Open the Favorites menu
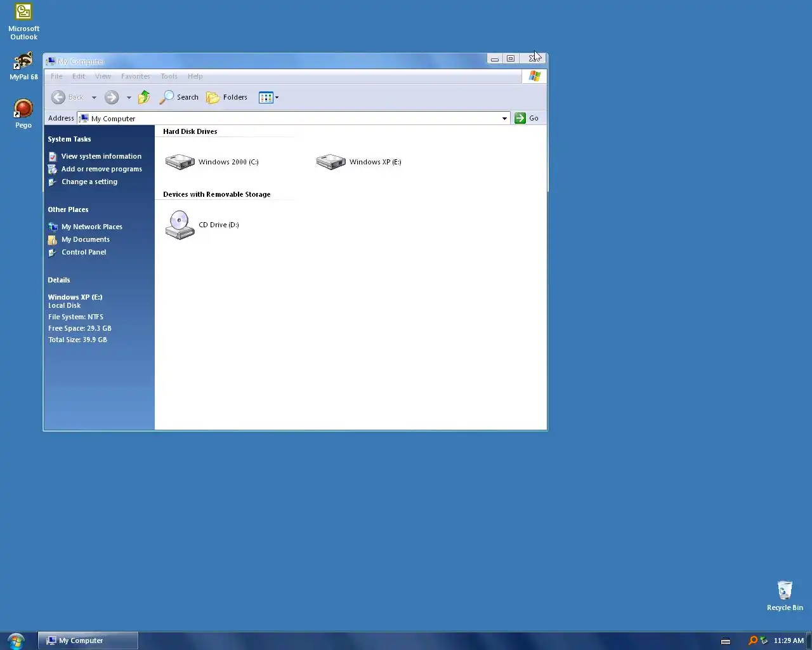The height and width of the screenshot is (650, 812). [136, 76]
